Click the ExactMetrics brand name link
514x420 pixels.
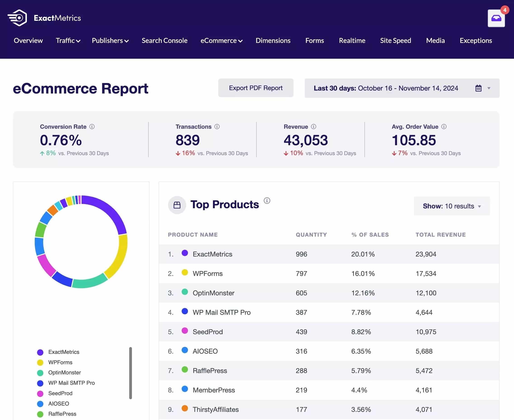coord(57,18)
